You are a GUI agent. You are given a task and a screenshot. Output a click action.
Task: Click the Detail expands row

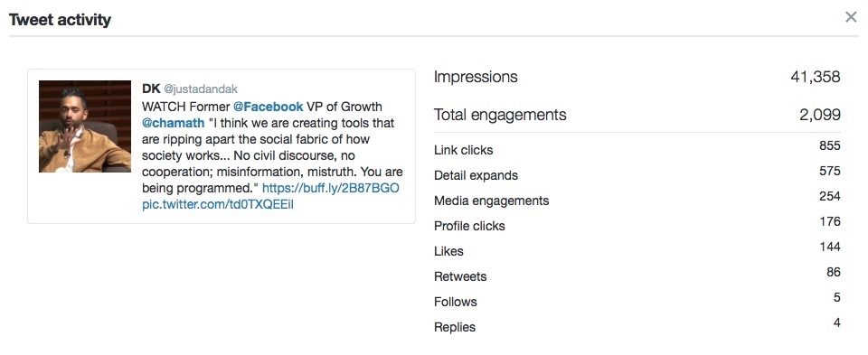coord(637,175)
